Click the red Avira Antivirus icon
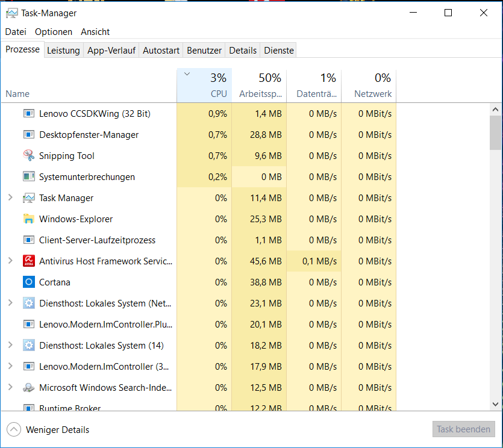Screen dimensions: 503x448 [x=29, y=261]
